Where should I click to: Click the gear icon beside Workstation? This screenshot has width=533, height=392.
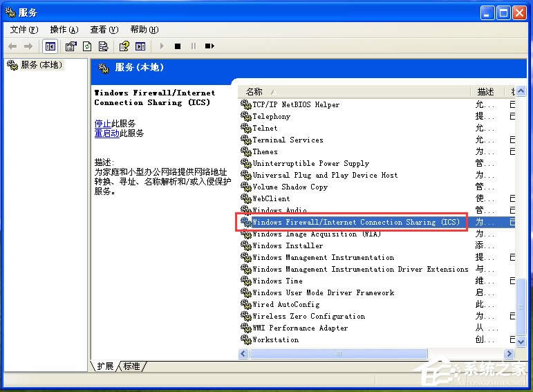246,339
